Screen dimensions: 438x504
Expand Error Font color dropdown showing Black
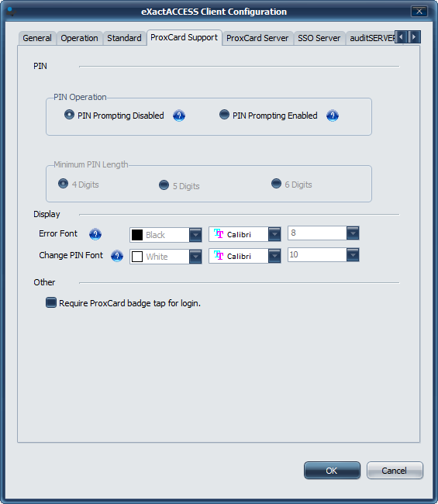tap(195, 235)
